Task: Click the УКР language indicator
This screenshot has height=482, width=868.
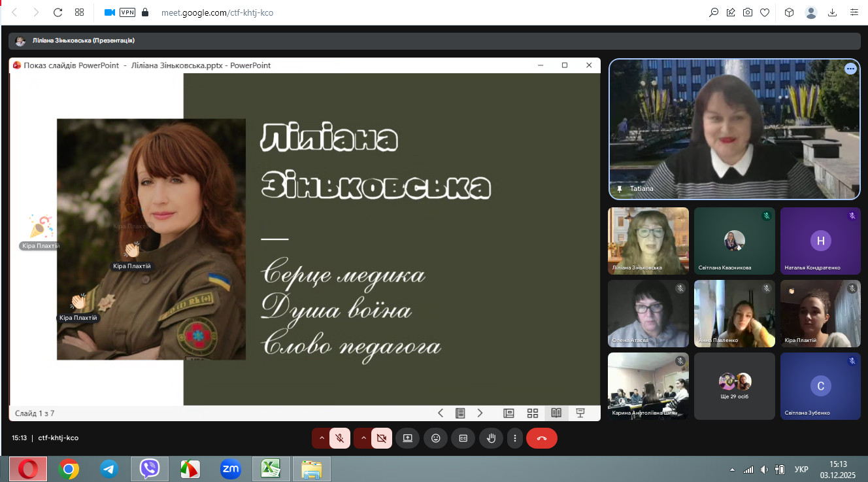Action: tap(801, 469)
